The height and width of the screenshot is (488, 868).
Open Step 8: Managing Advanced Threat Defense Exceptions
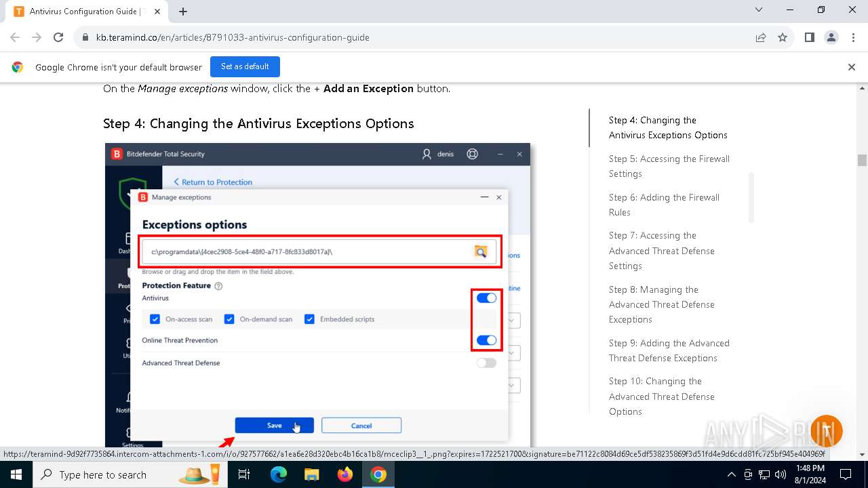662,304
